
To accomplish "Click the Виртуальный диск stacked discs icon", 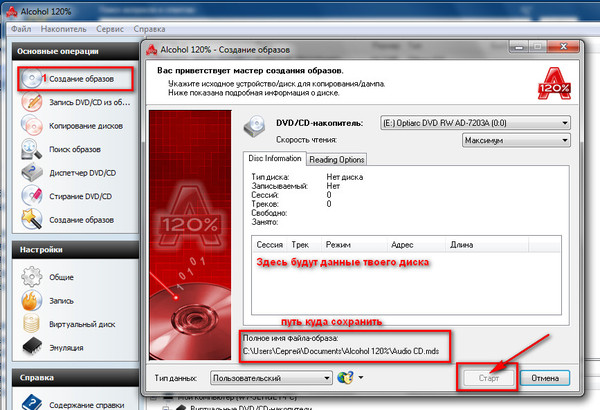I will coord(32,324).
